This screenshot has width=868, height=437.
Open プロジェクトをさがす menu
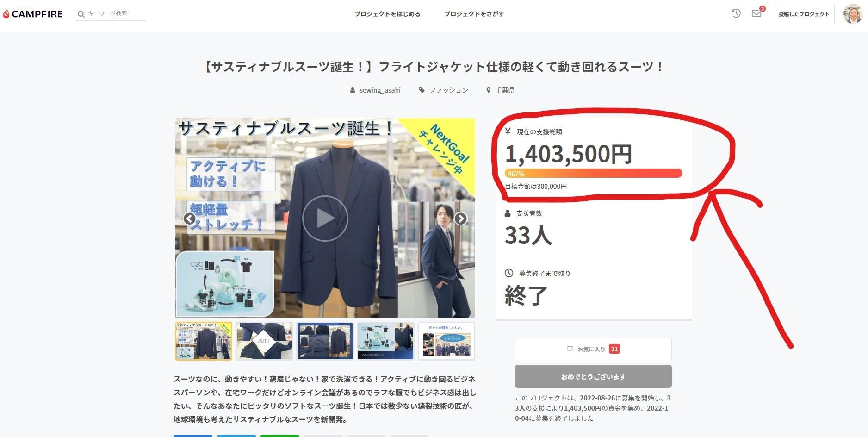474,14
